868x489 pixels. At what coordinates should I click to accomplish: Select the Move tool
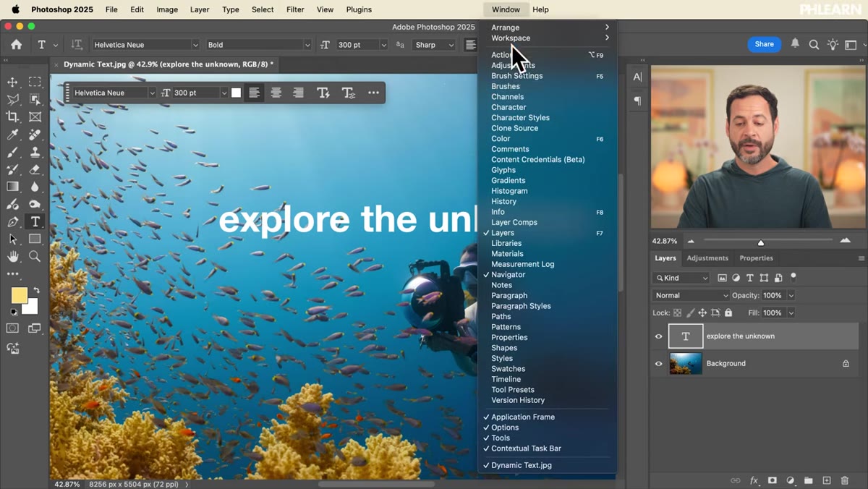tap(12, 82)
